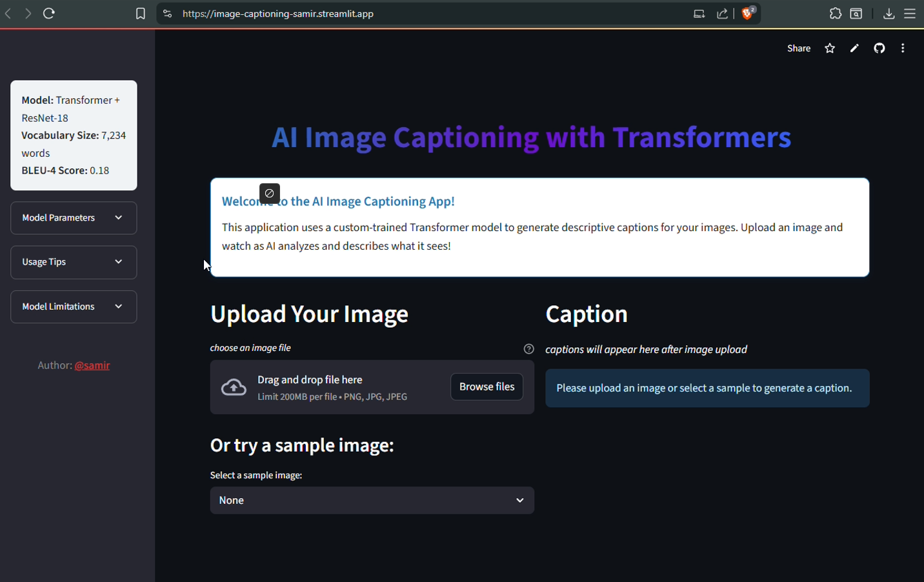This screenshot has height=582, width=924.
Task: Expand the Model Parameters section
Action: click(74, 218)
